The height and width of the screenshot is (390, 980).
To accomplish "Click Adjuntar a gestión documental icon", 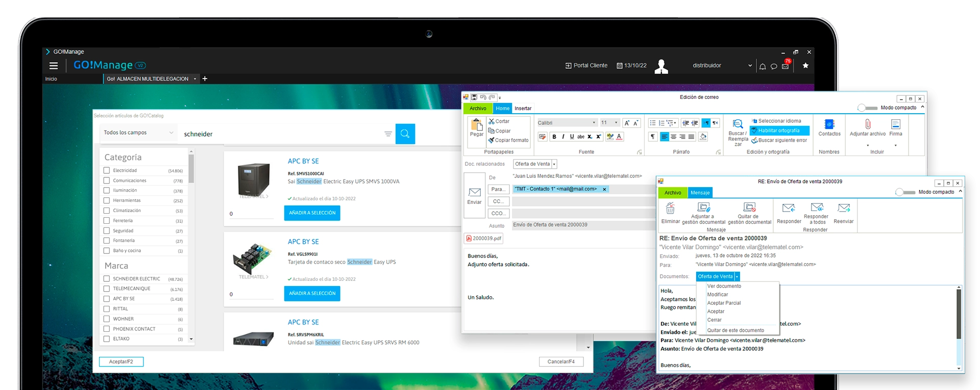I will (x=703, y=213).
